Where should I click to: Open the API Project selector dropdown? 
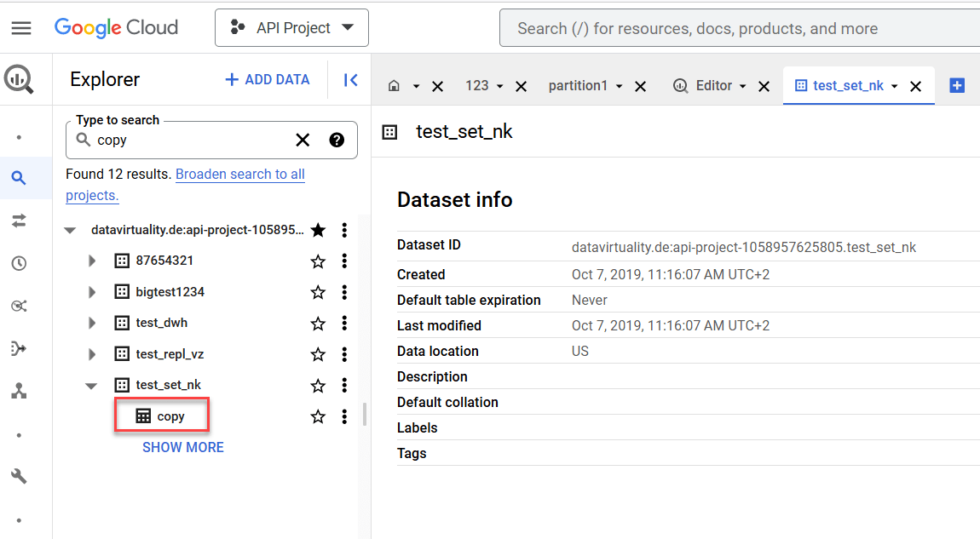point(291,27)
